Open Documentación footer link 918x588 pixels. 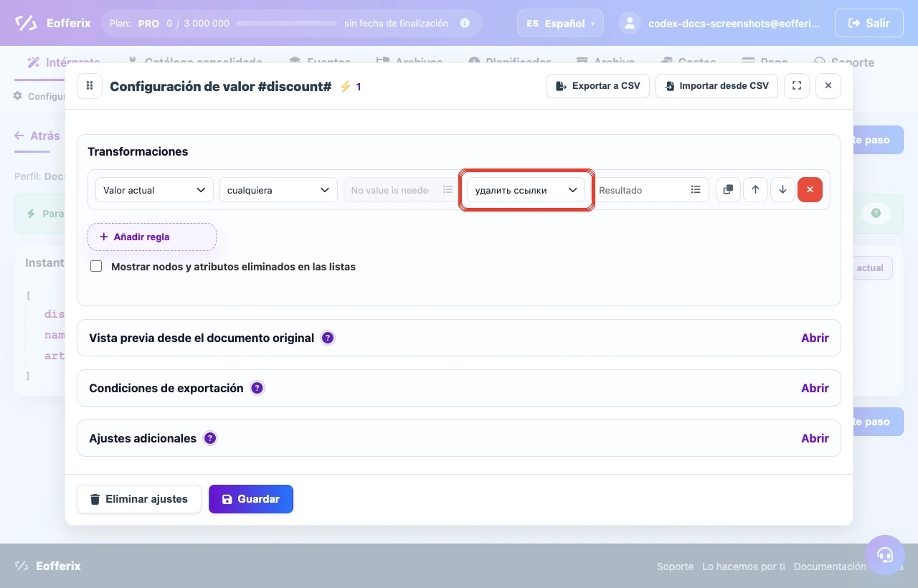pyautogui.click(x=830, y=566)
